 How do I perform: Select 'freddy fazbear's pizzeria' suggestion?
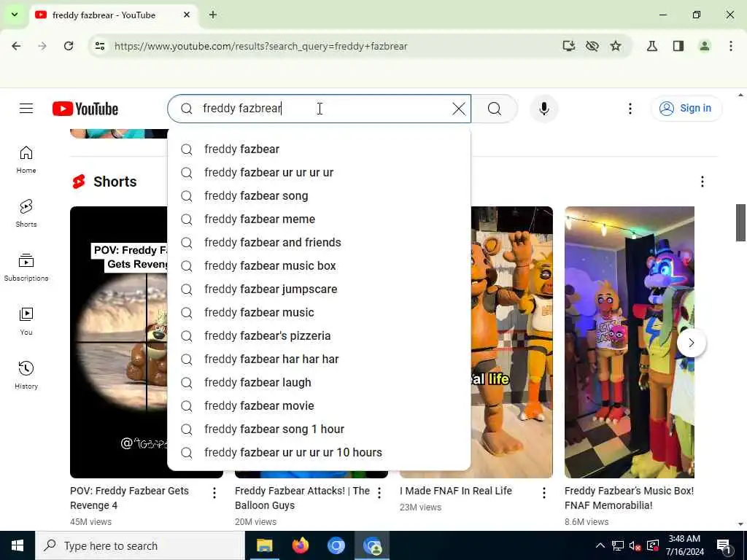pyautogui.click(x=320, y=335)
